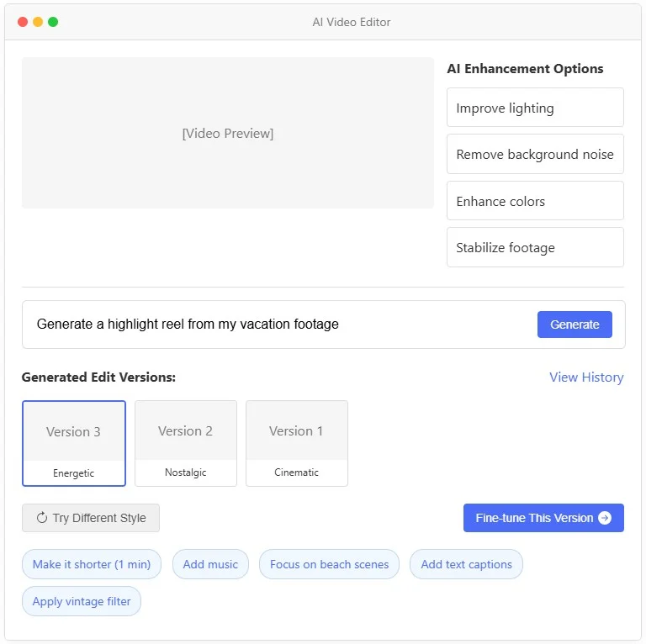646x644 pixels.
Task: Select the Version 1 Cinematic thumbnail
Action: pyautogui.click(x=297, y=443)
